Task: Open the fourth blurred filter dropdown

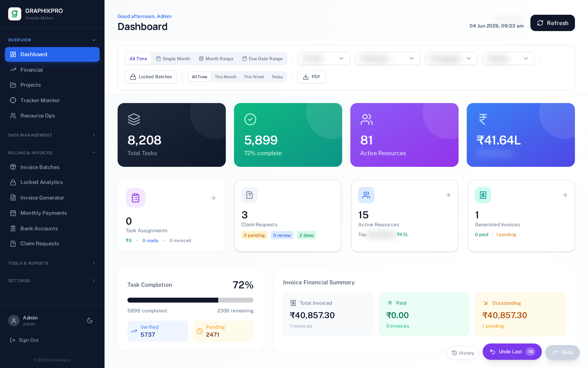Action: click(x=508, y=59)
